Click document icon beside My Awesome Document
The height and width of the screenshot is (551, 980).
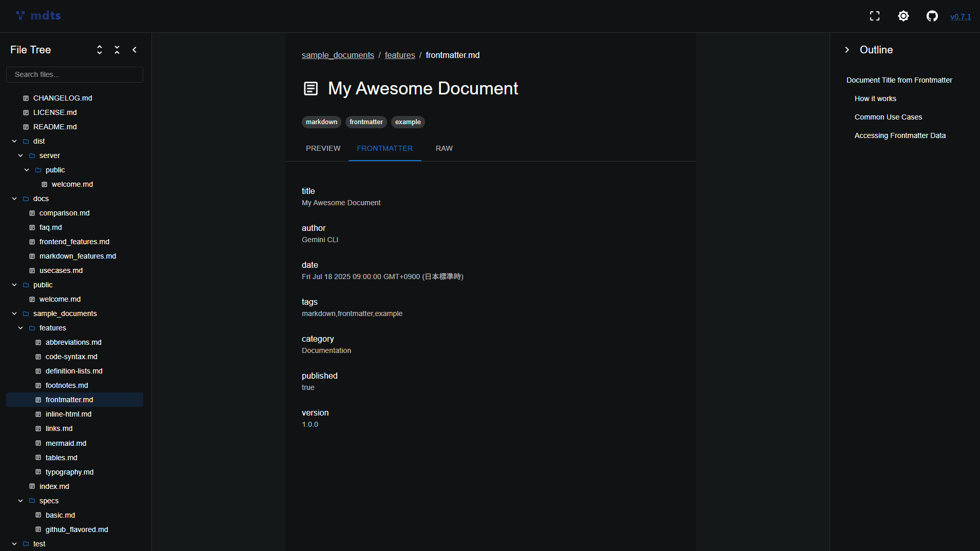pyautogui.click(x=311, y=89)
